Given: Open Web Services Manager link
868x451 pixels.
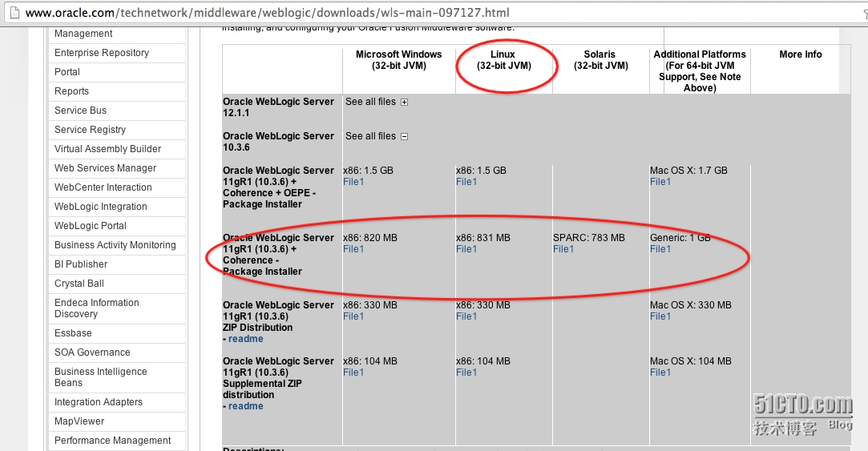Looking at the screenshot, I should [105, 168].
